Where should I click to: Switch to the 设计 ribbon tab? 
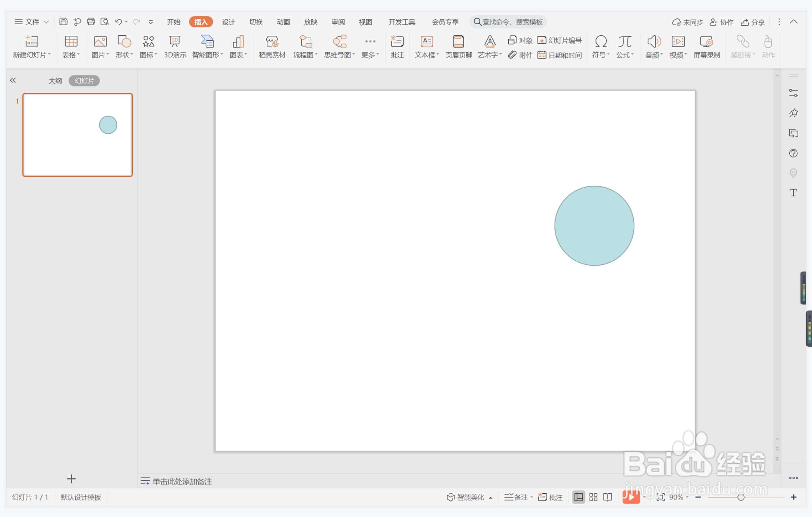pos(228,22)
